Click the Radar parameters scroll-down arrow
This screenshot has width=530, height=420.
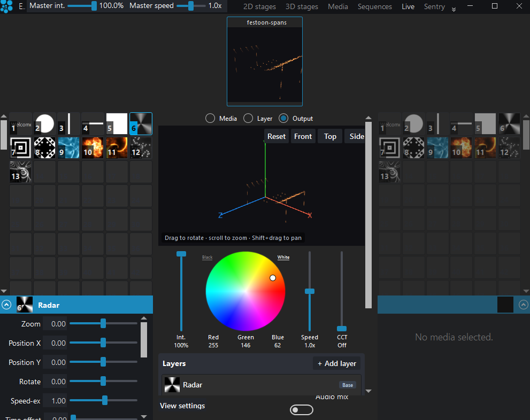144,417
